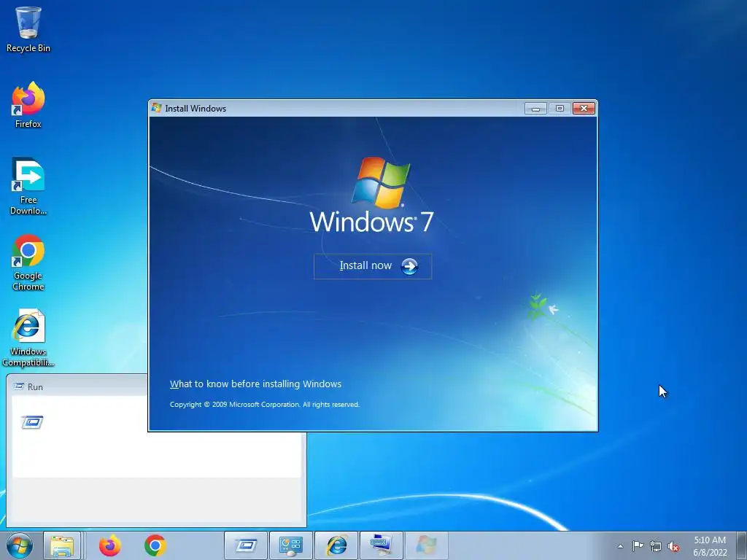Launch Firefox from the desktop shortcut
Screen dimensions: 747x560
point(28,105)
